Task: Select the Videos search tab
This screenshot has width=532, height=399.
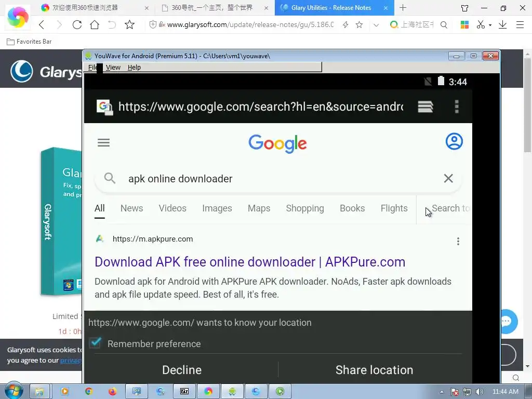Action: coord(172,208)
